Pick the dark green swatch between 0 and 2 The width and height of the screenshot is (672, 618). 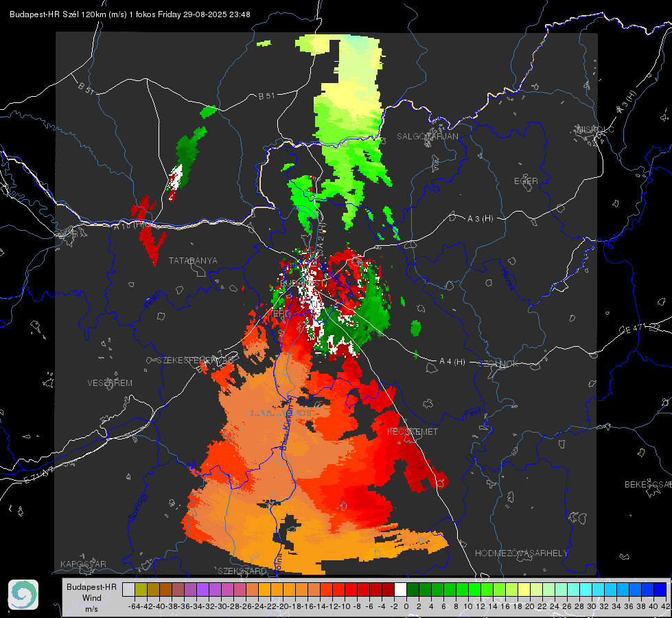413,590
